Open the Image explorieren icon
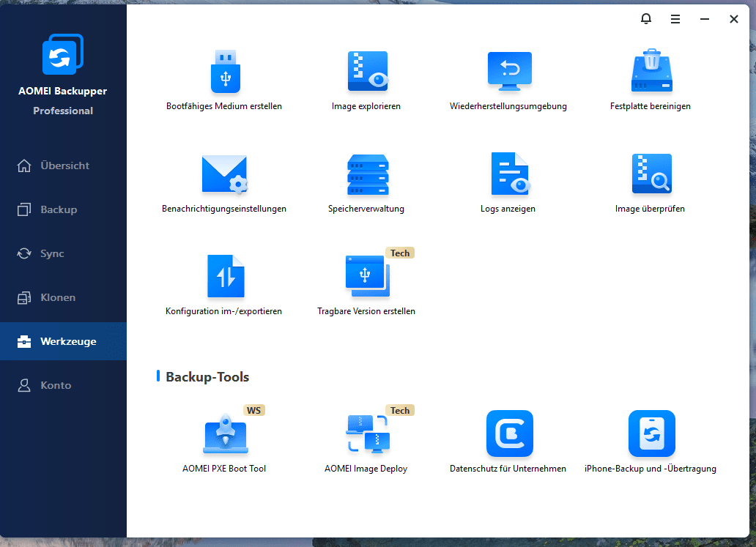Image resolution: width=756 pixels, height=547 pixels. pos(368,71)
